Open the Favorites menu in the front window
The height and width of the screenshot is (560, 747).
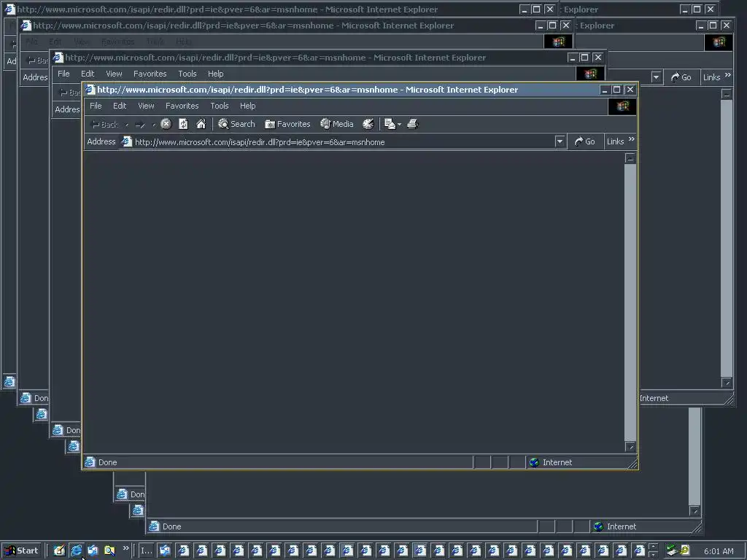182,106
